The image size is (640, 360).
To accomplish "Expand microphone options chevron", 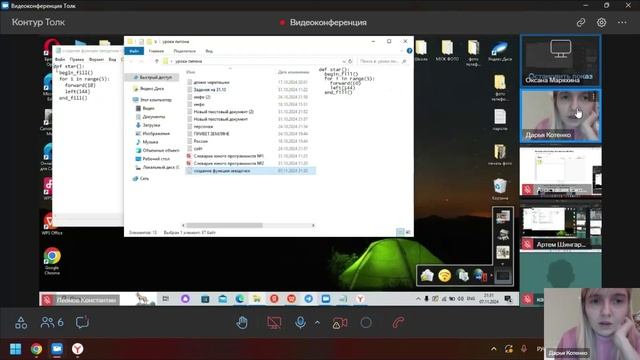I will tap(317, 322).
